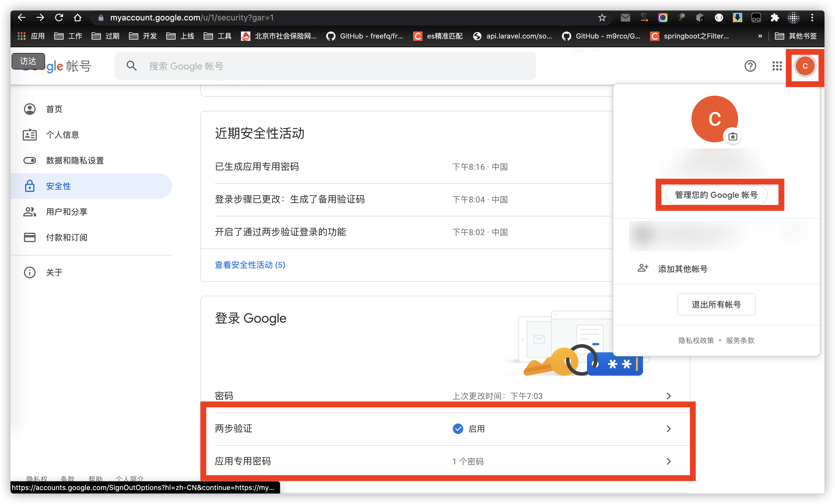Show more bookmarks with the double chevron

point(760,36)
